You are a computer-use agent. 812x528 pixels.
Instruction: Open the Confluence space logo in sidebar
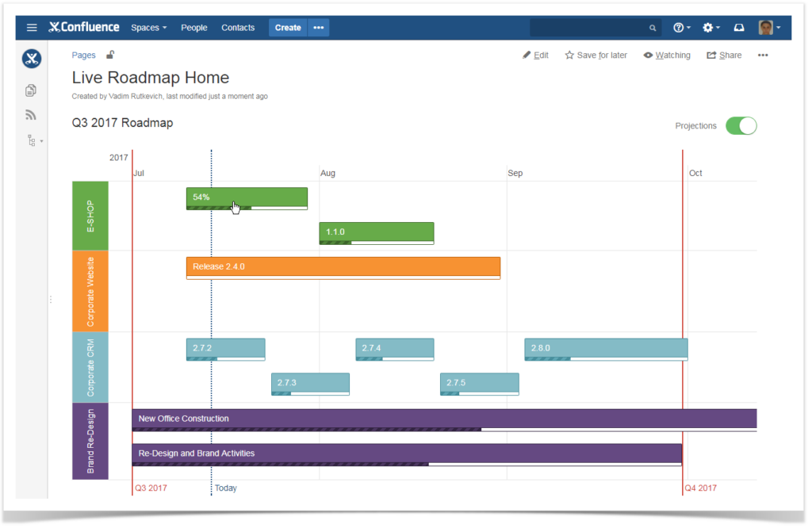point(31,58)
